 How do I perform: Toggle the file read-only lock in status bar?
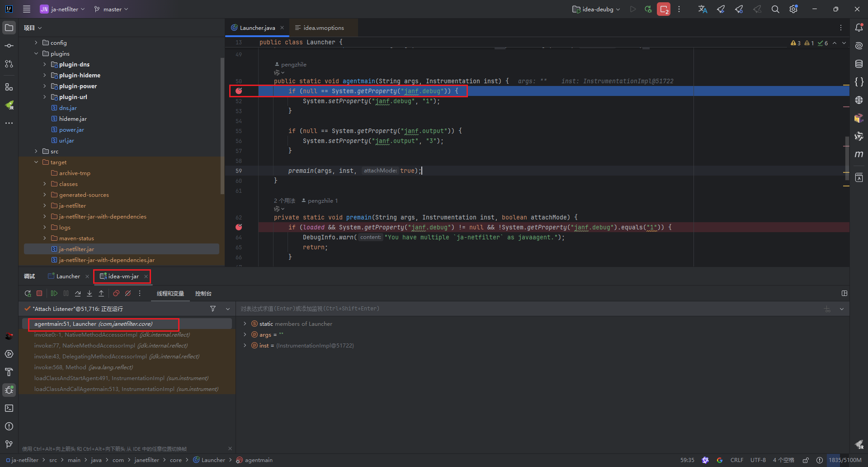(x=807, y=460)
